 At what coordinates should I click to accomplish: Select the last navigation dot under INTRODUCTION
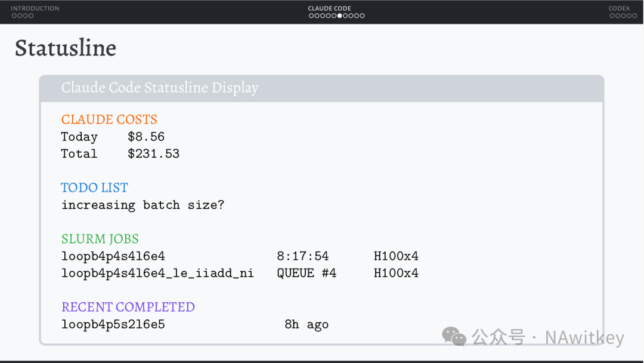pos(31,16)
